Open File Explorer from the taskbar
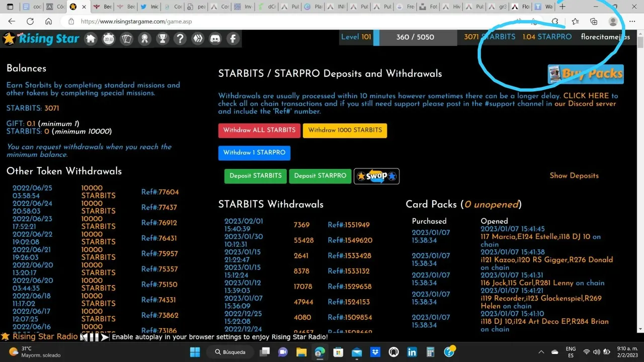644x362 pixels. [x=301, y=352]
